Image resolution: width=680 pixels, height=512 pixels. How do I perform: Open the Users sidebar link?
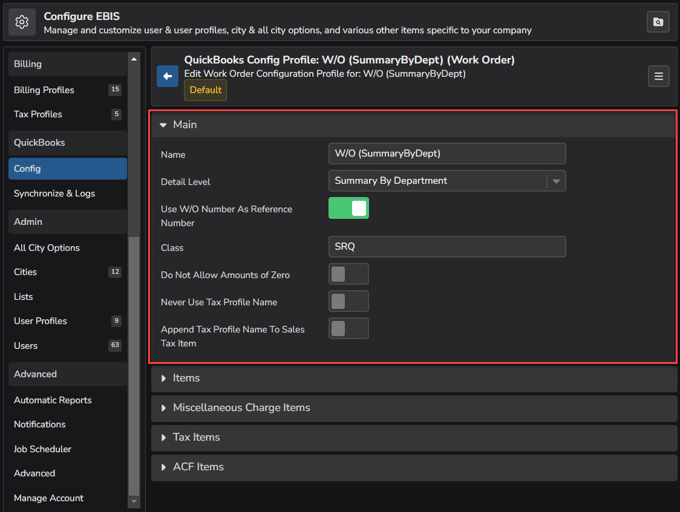26,346
